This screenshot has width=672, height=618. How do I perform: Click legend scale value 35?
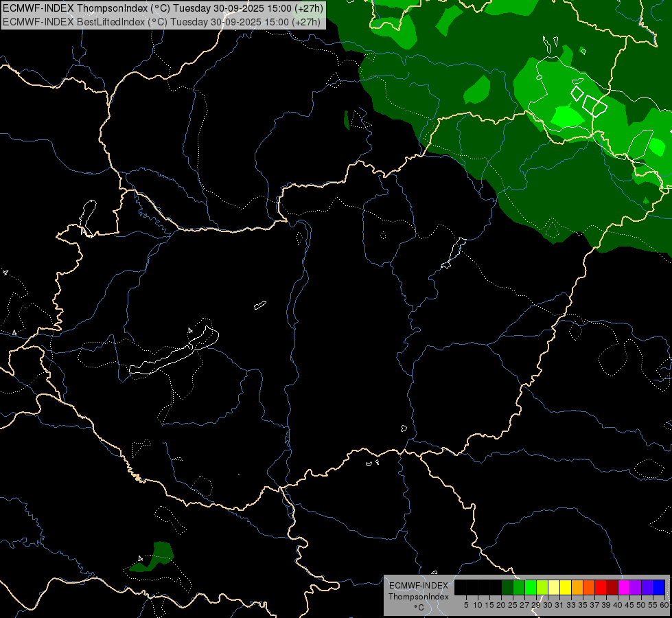(583, 605)
